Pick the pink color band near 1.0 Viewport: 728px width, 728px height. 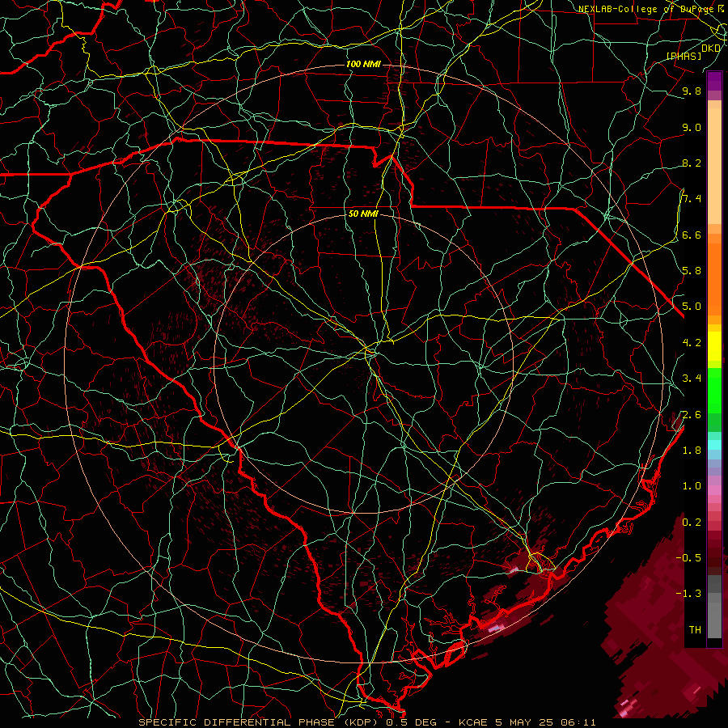pos(714,490)
